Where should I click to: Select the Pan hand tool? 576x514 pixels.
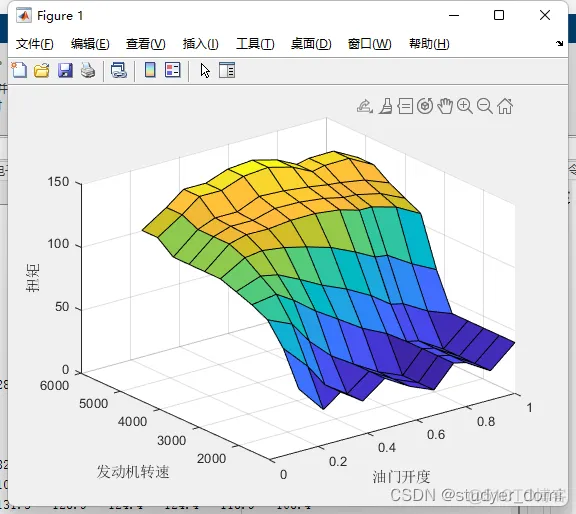click(445, 106)
